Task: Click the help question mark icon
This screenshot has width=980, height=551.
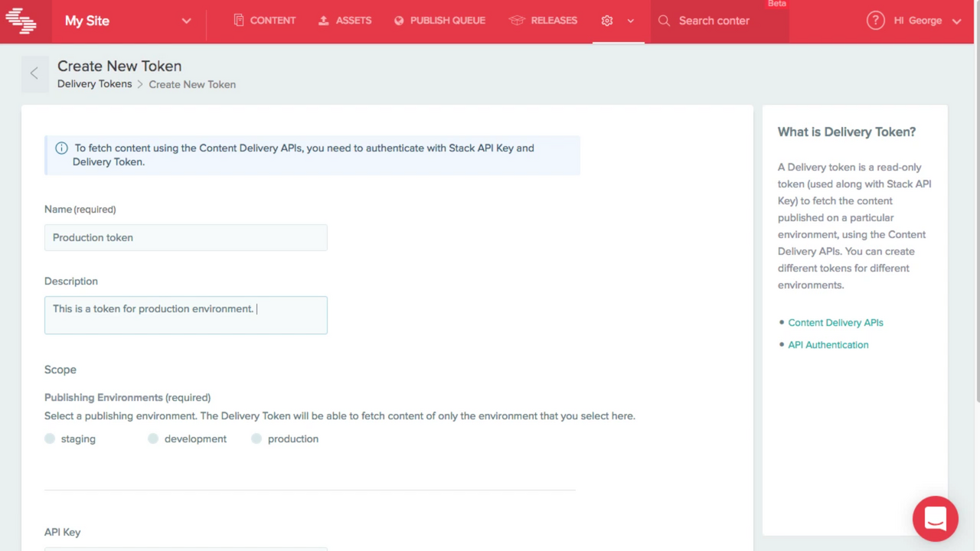Action: click(x=875, y=21)
